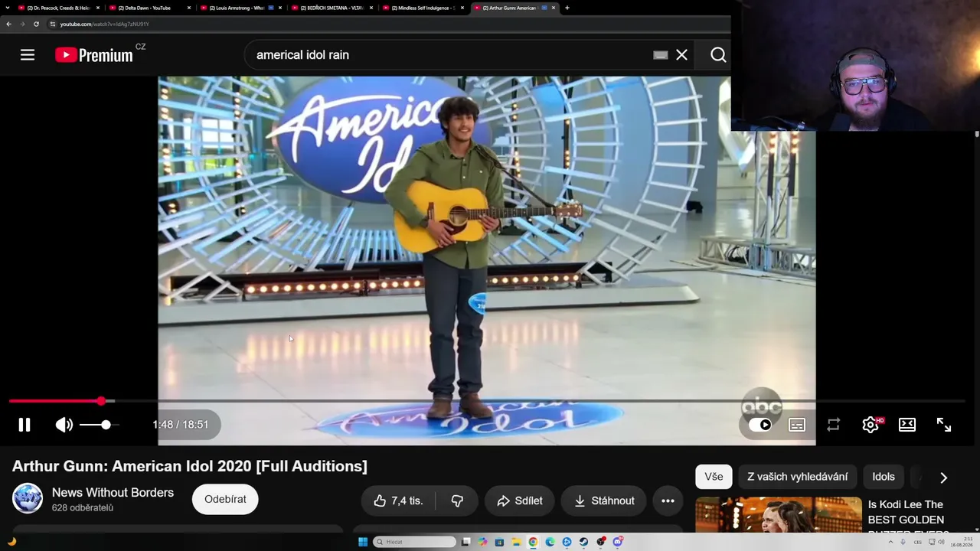
Task: Switch keyboard language via CES indicator
Action: pos(917,542)
